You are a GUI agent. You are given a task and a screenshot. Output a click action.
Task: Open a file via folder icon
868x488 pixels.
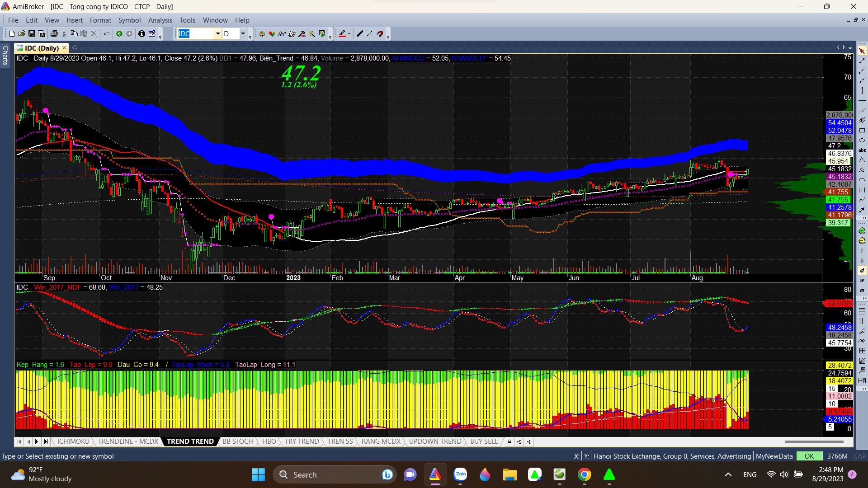[x=21, y=33]
